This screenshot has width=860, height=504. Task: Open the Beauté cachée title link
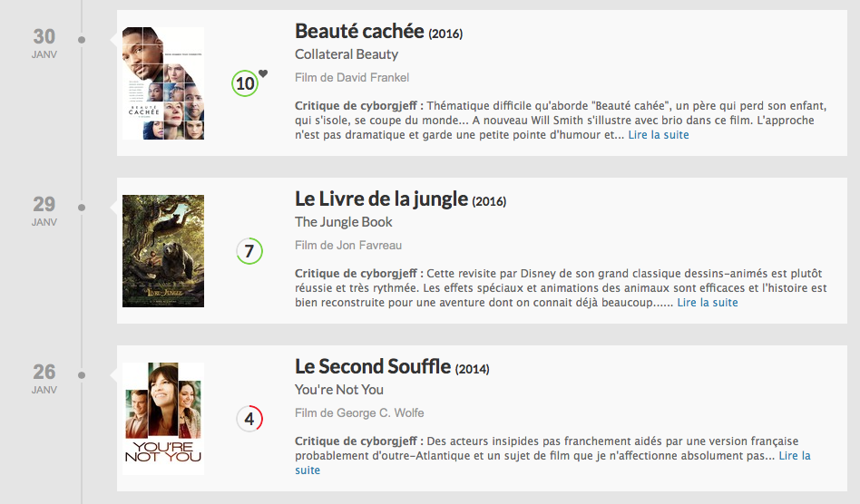pyautogui.click(x=359, y=31)
